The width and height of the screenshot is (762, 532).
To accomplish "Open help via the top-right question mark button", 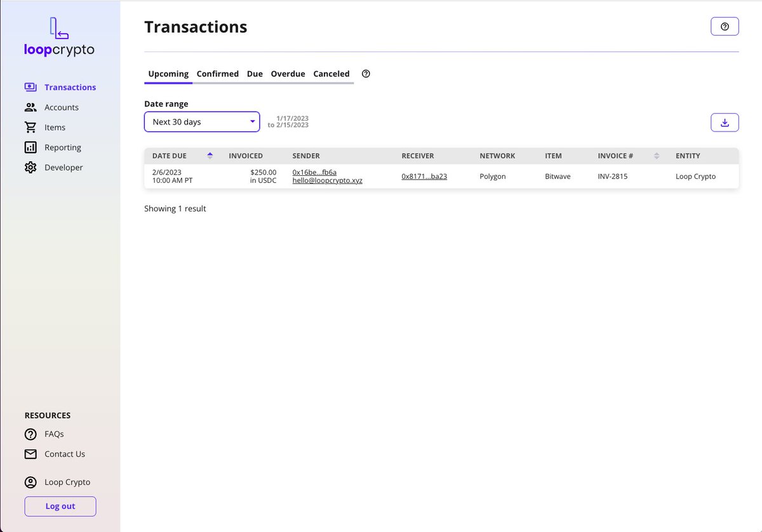I will point(725,27).
